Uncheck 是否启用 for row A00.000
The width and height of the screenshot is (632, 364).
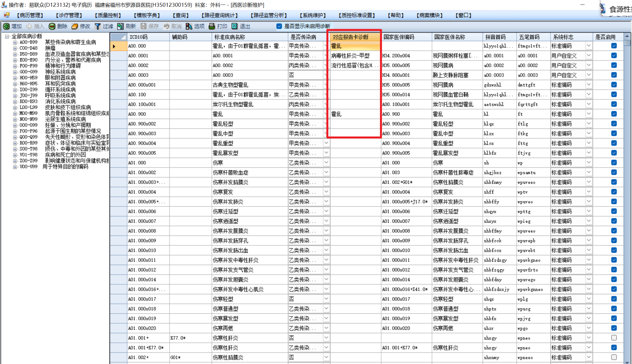(x=614, y=46)
